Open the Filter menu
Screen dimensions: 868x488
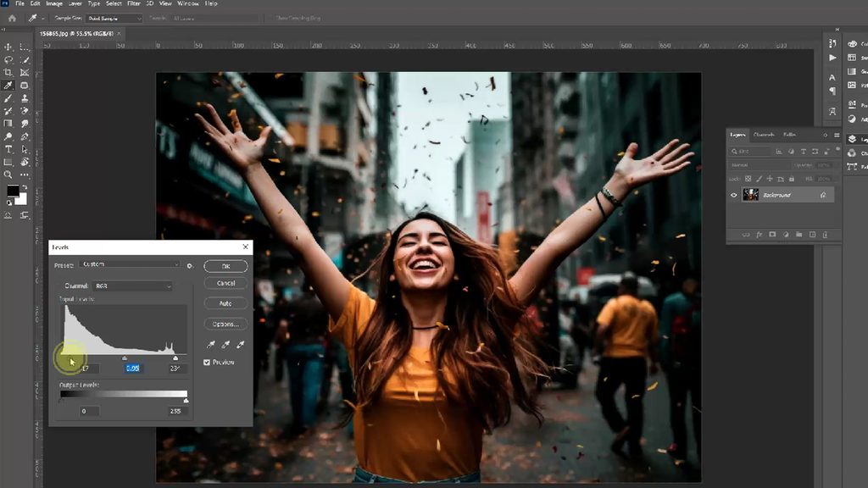[134, 3]
